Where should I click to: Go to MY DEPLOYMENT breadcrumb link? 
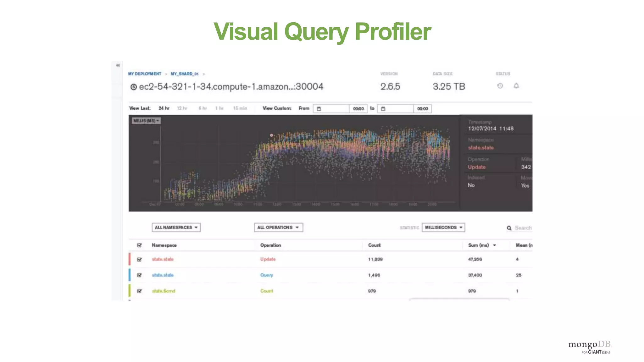pyautogui.click(x=145, y=74)
